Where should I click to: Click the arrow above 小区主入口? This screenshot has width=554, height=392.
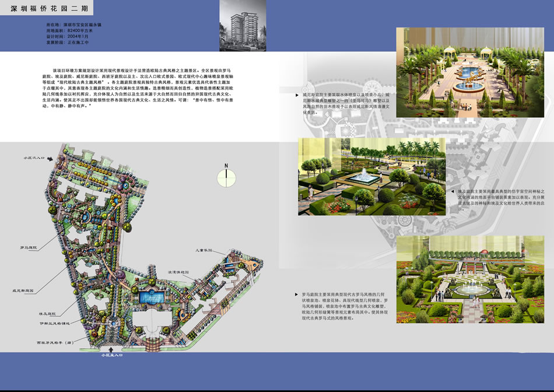[x=111, y=349]
